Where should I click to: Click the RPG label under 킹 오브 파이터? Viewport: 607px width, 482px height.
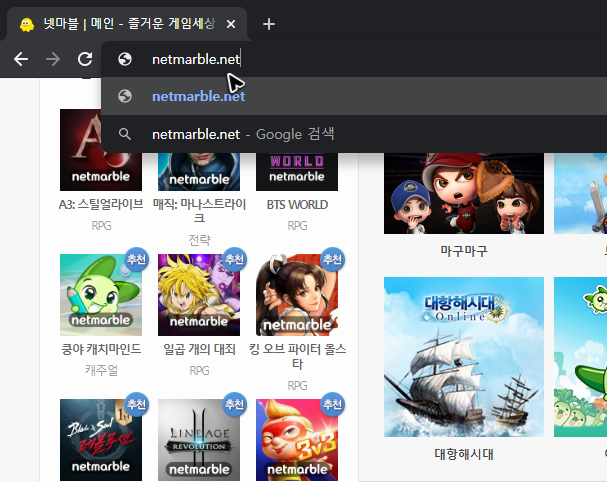(297, 385)
